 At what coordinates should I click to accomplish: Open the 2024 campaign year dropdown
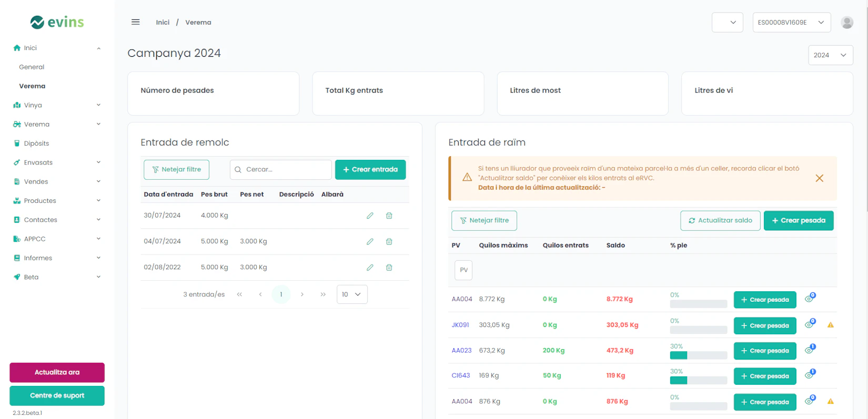[830, 55]
